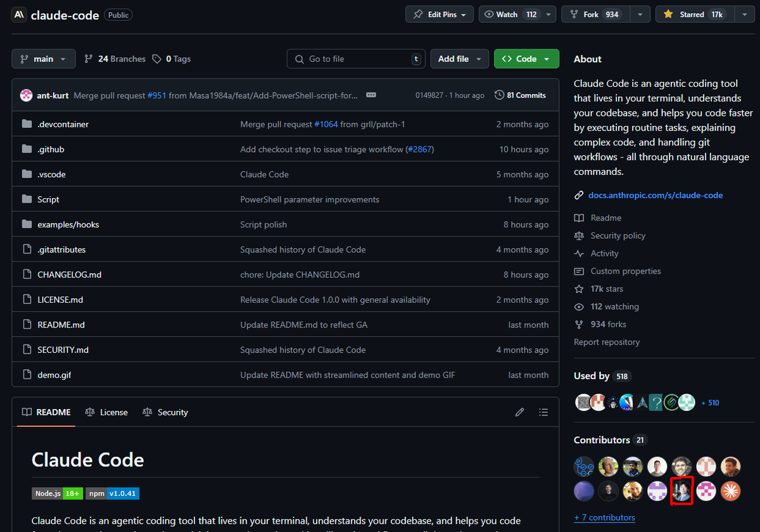Open the .gitattributes file
This screenshot has height=532, width=760.
(x=61, y=250)
